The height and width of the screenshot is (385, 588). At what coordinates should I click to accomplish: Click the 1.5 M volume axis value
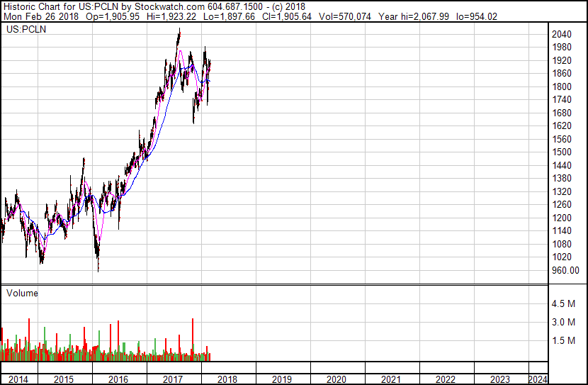[x=563, y=340]
